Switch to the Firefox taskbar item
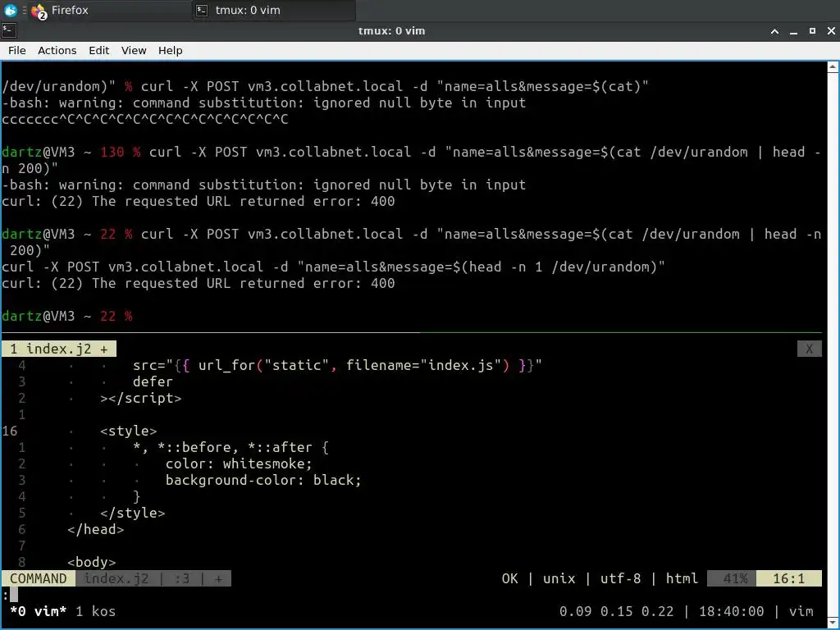Screen dimensions: 840x630 pyautogui.click(x=110, y=10)
